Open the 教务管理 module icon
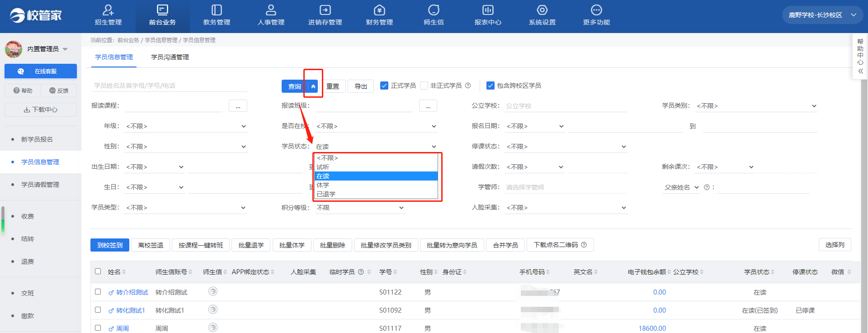868x333 pixels. pyautogui.click(x=217, y=10)
